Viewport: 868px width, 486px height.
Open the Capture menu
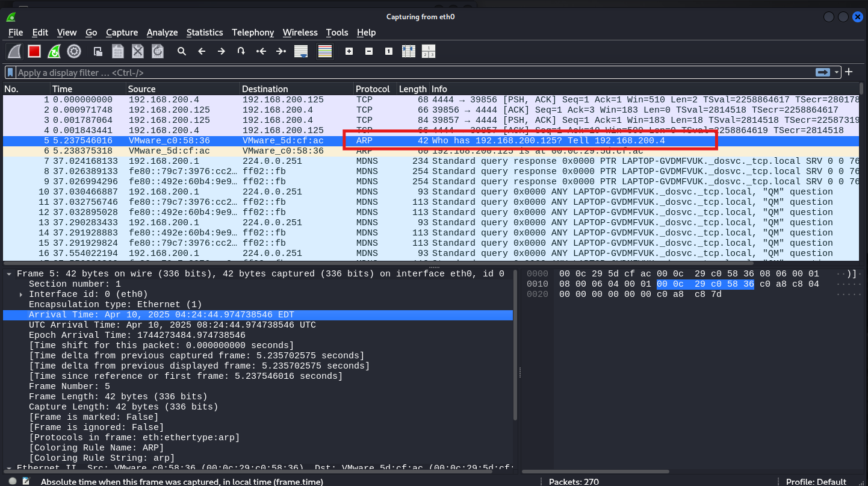122,33
